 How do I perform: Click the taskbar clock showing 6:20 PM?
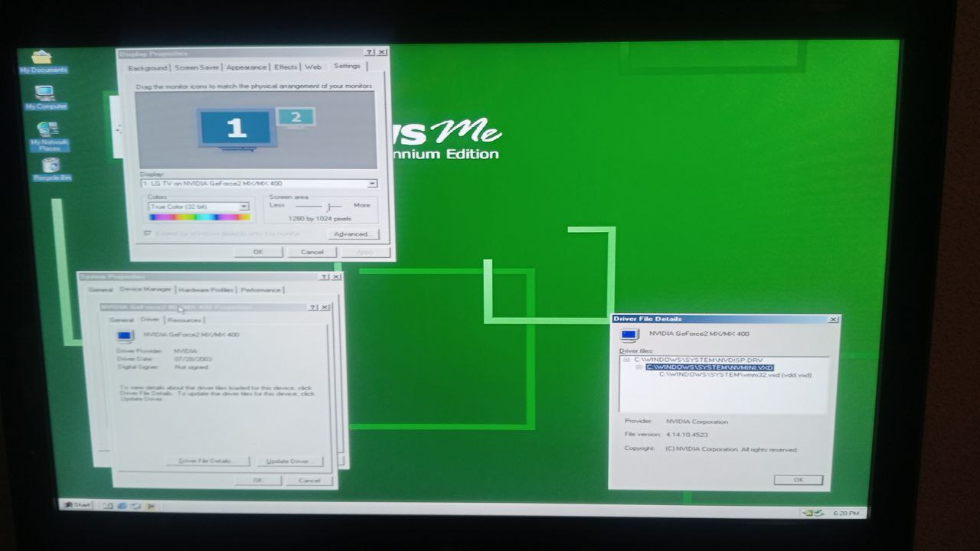click(x=845, y=513)
